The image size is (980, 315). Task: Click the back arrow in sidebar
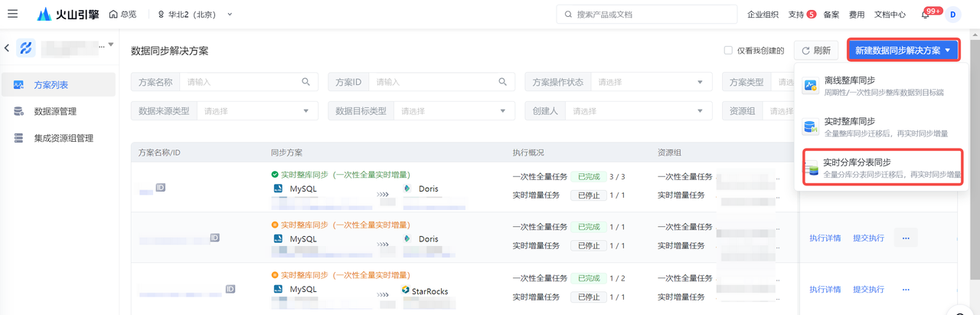tap(7, 48)
